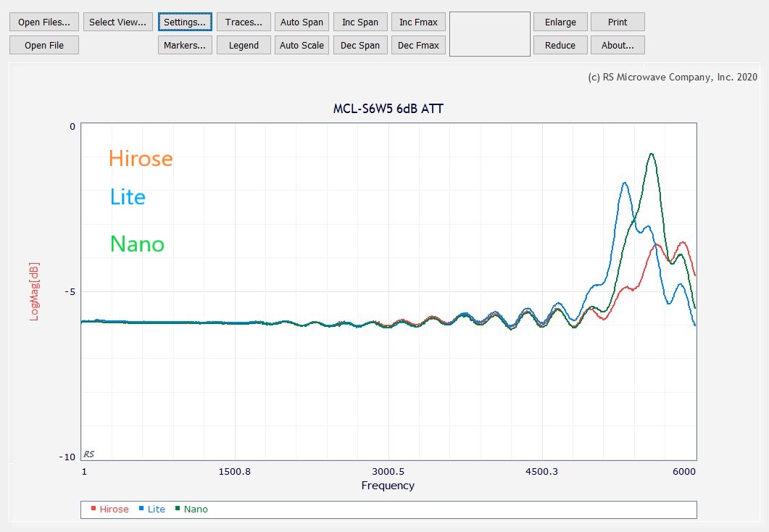
Task: Open the Select View... dialog
Action: [x=117, y=22]
